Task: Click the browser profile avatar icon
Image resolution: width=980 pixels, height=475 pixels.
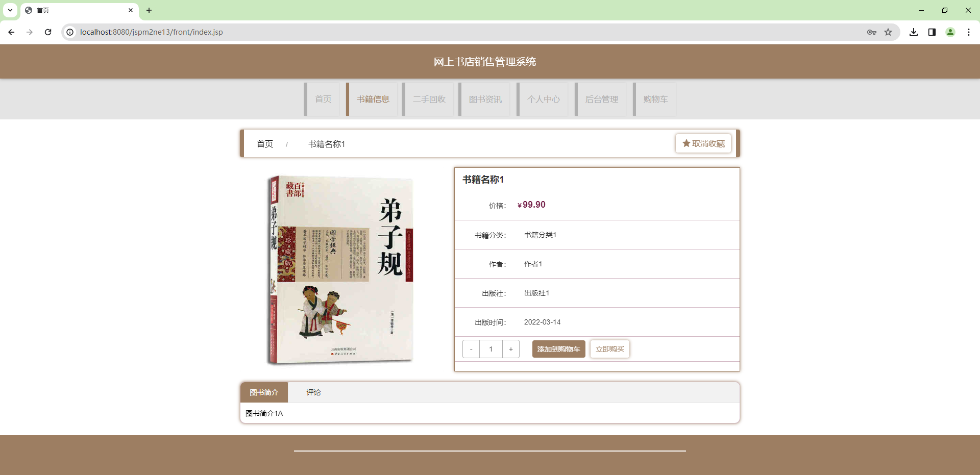Action: (x=950, y=32)
